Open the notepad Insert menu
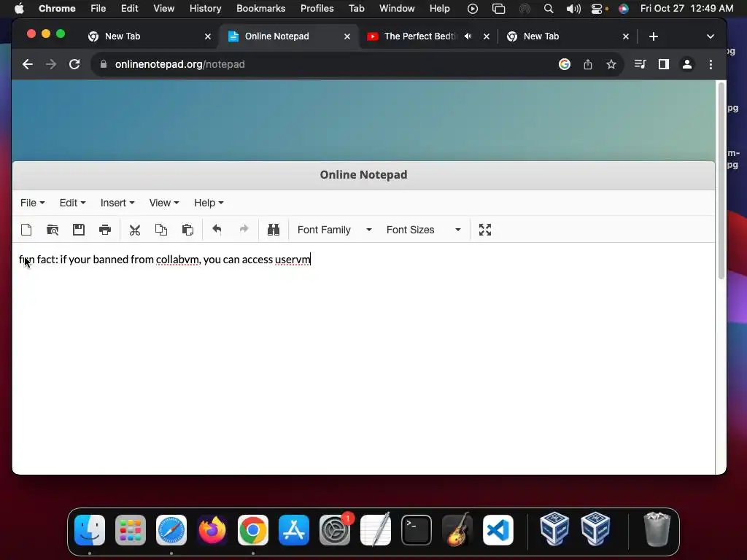This screenshot has width=747, height=560. pyautogui.click(x=117, y=203)
